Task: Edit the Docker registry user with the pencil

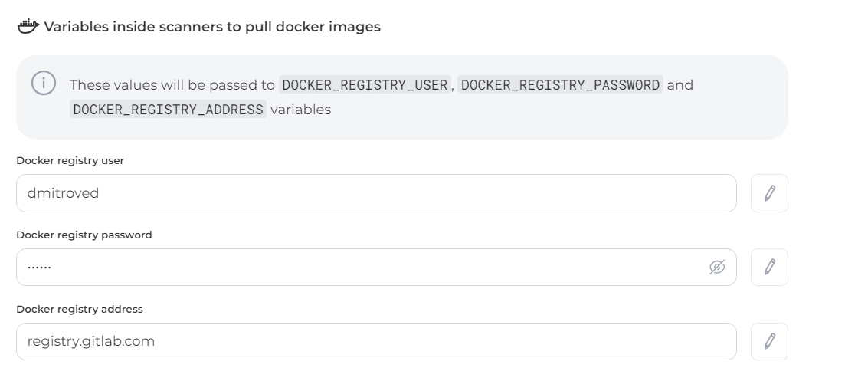Action: (769, 193)
